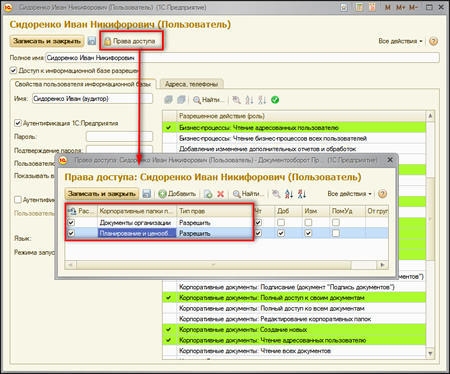This screenshot has width=450, height=374.
Task: Open Все действия dropdown in access rights dialog
Action: 349,194
